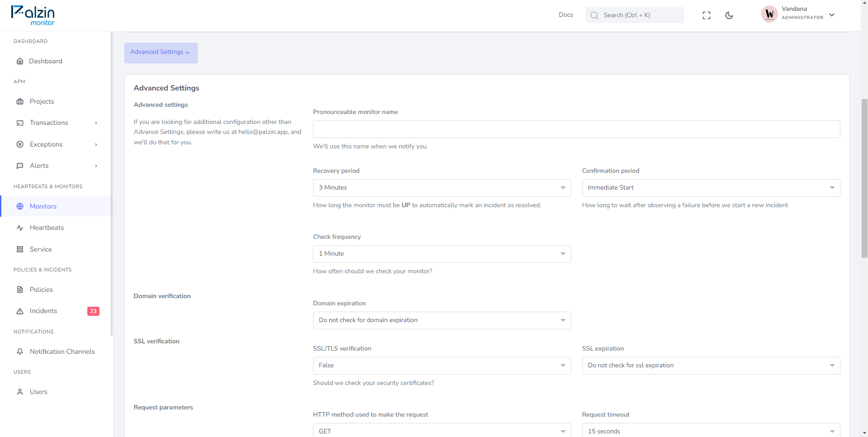Click the Notification Channels bell icon

pyautogui.click(x=20, y=351)
